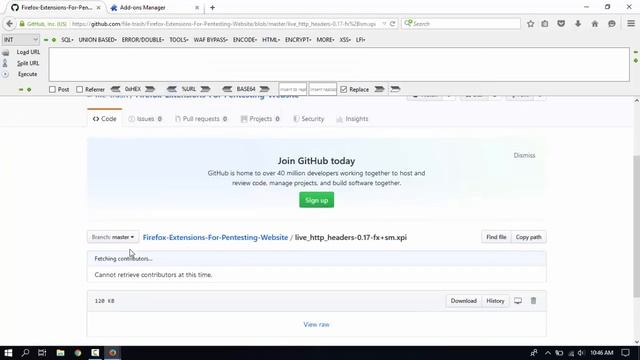
Task: Expand the ERROR/DOUBLE menu
Action: pyautogui.click(x=143, y=40)
